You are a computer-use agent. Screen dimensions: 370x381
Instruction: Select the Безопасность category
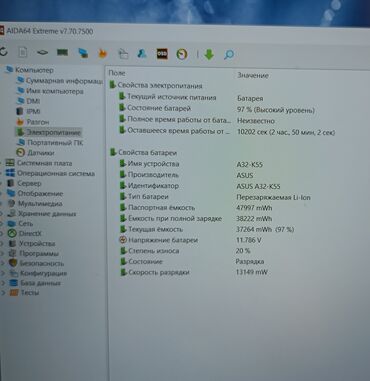point(36,263)
